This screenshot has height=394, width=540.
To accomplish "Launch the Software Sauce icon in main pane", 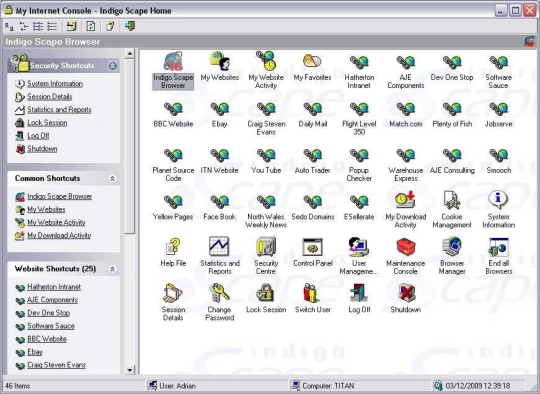I will click(x=498, y=63).
